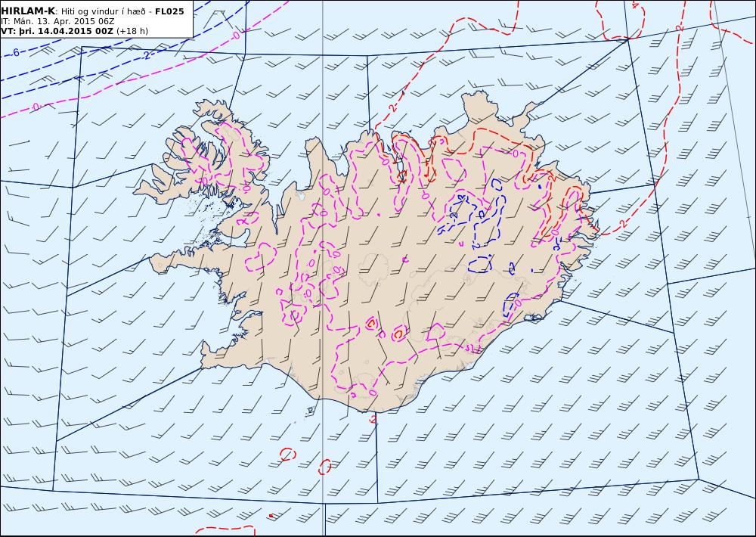Click the bold "HIRLAM-K" title text
Image resolution: width=756 pixels, height=537 pixels.
pyautogui.click(x=27, y=11)
